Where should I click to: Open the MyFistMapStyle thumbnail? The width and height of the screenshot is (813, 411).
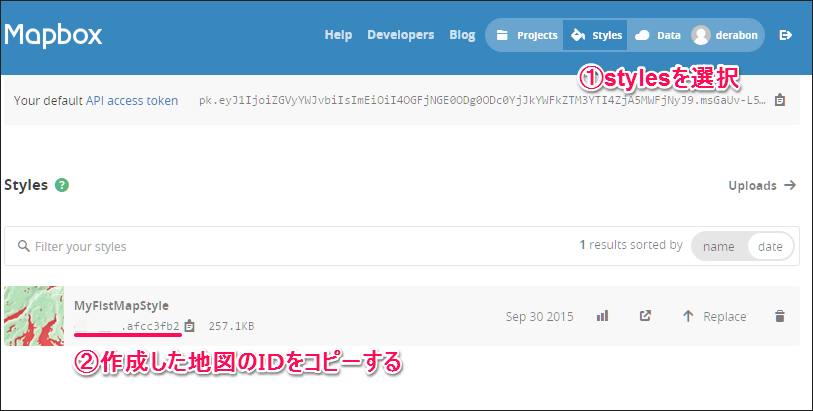(x=34, y=316)
